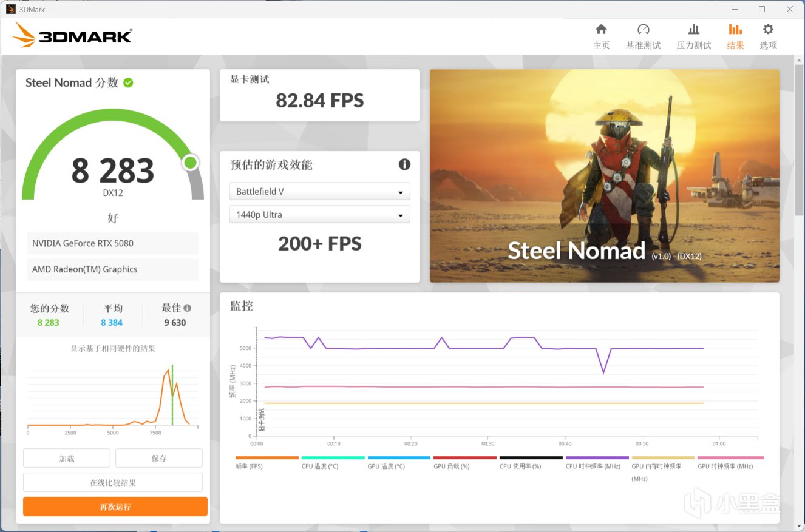Open the 基准测试 benchmarks section
805x532 pixels.
[644, 36]
